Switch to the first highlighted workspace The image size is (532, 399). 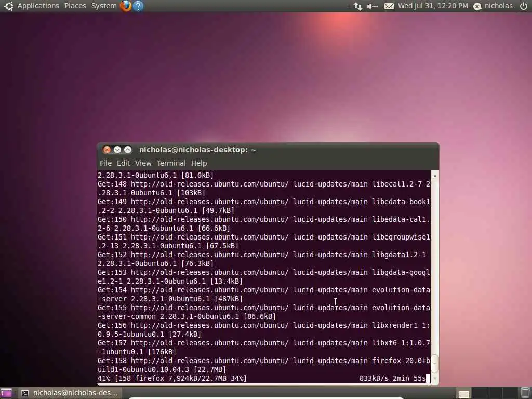tap(463, 394)
